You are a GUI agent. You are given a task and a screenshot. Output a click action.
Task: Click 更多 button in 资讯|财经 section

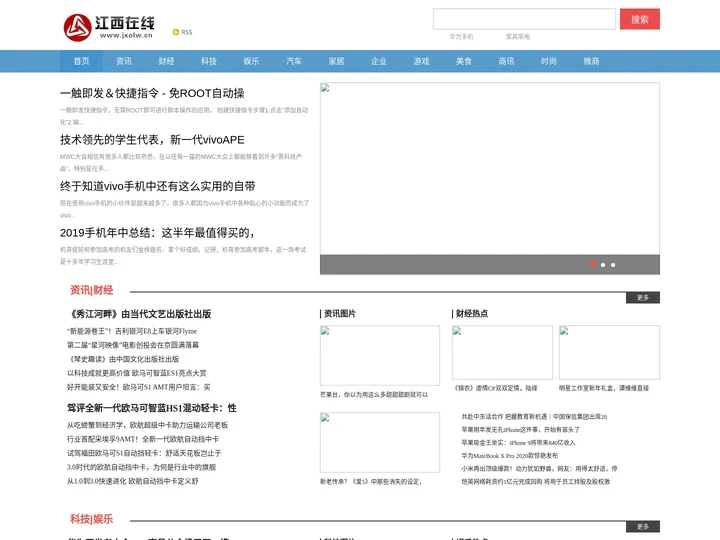[x=643, y=298]
